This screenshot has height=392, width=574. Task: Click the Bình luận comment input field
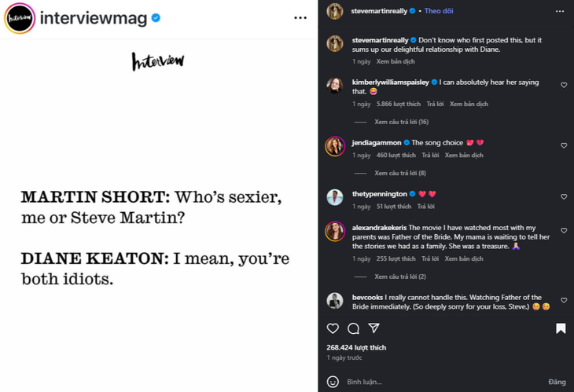(x=440, y=382)
